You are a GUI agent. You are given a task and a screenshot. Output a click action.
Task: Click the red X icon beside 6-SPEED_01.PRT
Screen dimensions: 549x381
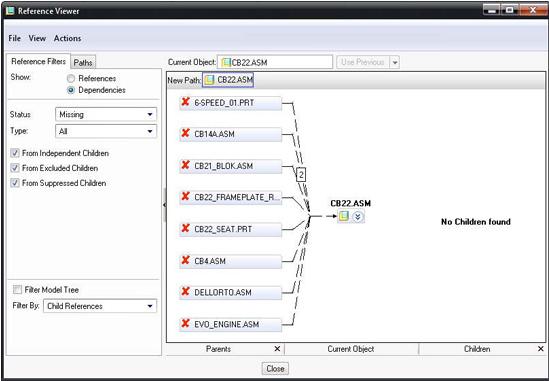185,102
